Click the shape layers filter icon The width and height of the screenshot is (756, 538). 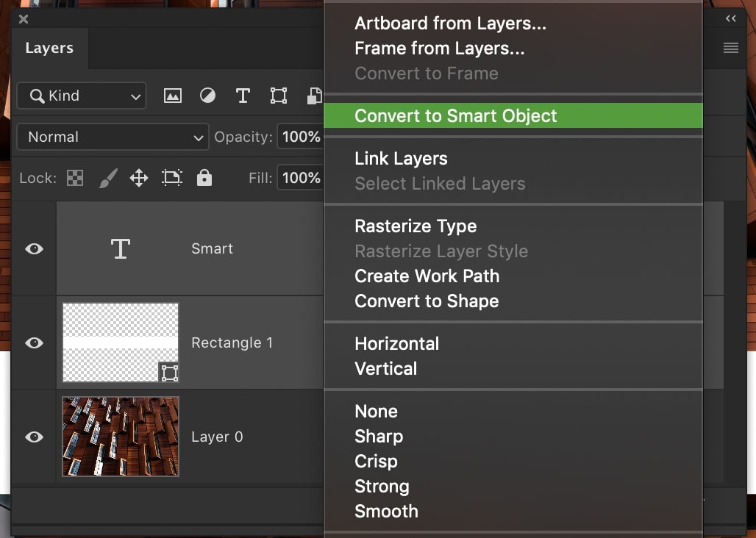click(278, 96)
